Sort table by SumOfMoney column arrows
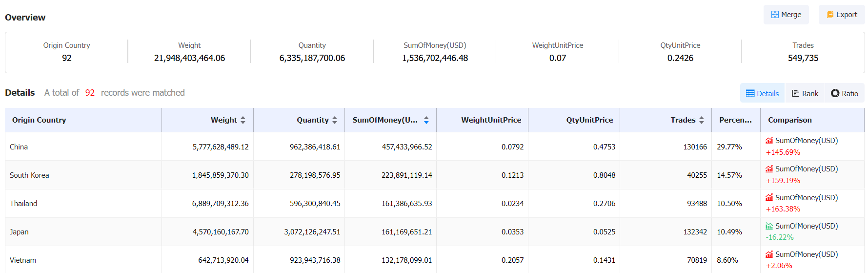Viewport: 868px width, 273px height. [426, 120]
